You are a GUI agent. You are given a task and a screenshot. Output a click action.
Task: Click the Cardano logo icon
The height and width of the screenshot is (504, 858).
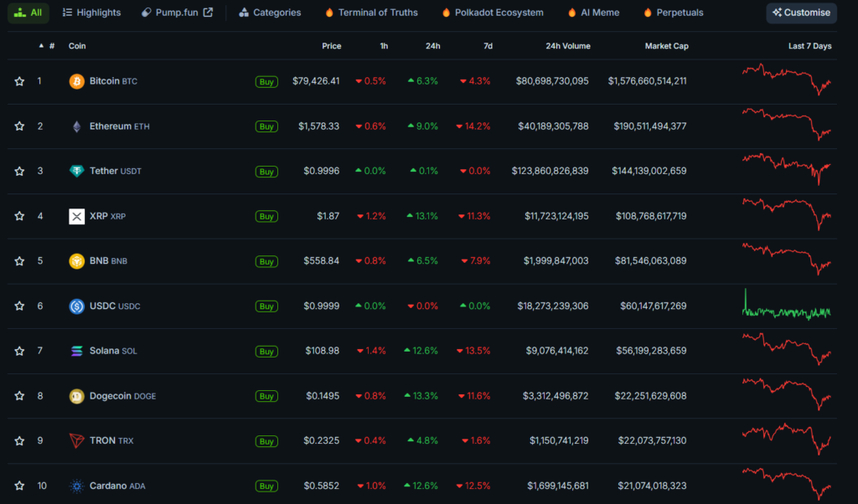[x=76, y=486]
